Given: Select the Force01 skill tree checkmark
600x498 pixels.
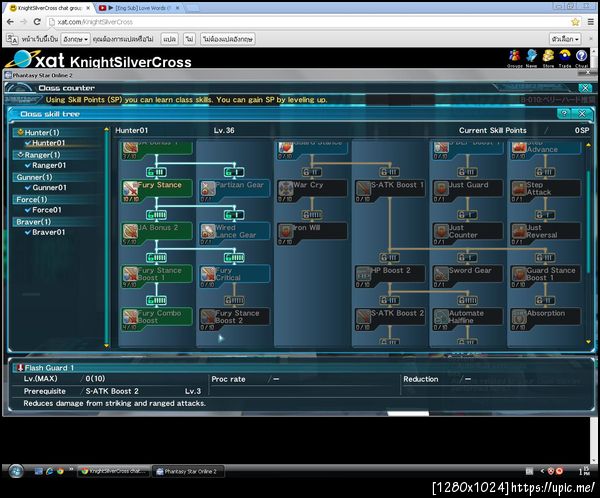Looking at the screenshot, I should click(x=28, y=210).
